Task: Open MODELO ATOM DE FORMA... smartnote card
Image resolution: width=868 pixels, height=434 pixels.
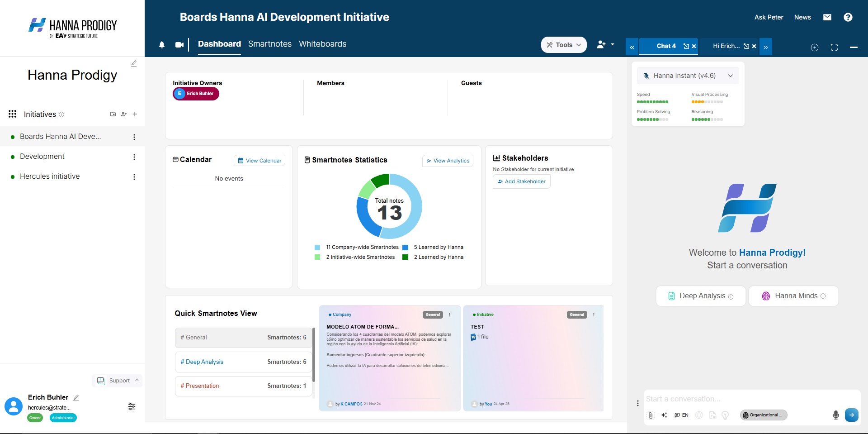Action: (390, 358)
